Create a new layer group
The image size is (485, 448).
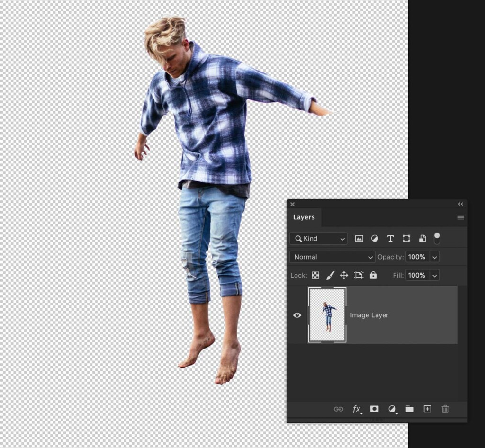pos(410,409)
